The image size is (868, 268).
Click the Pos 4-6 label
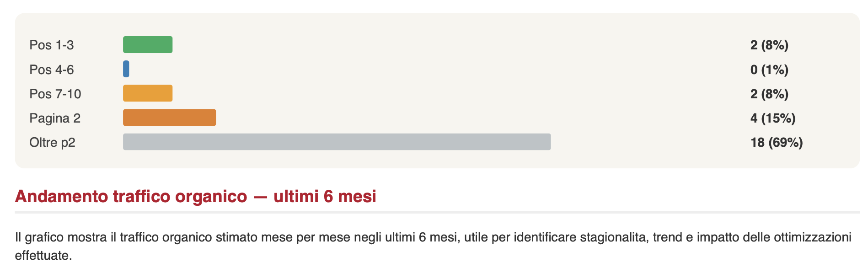[x=52, y=70]
